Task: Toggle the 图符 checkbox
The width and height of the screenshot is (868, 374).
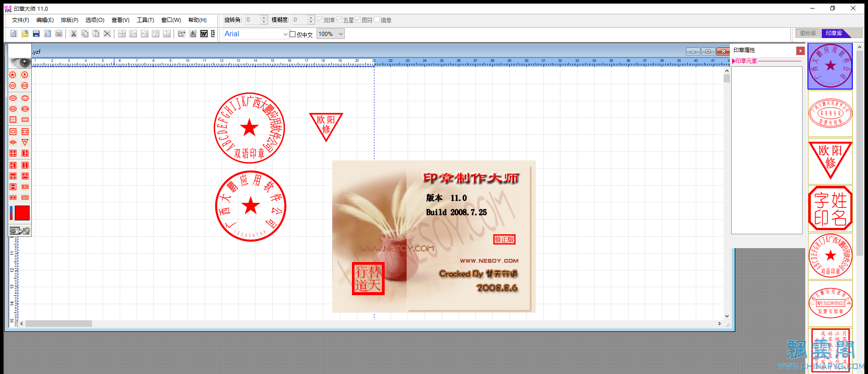Action: [x=358, y=20]
